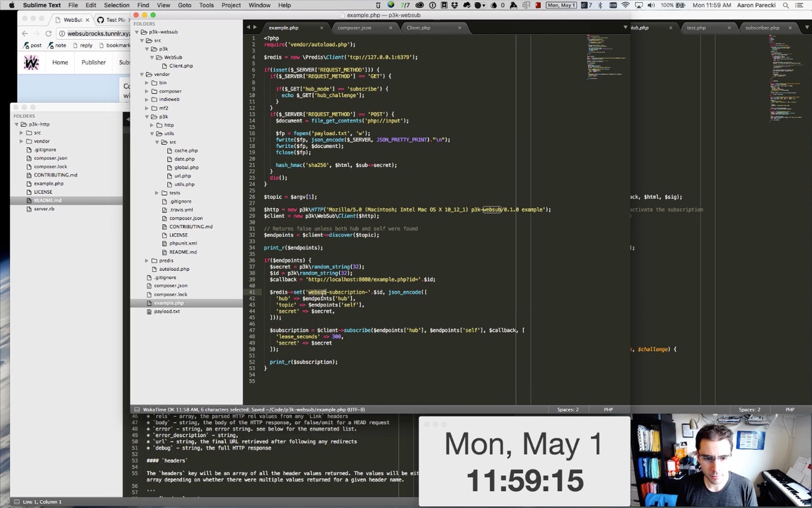Change indentation via Spaces: 2 left of PHP

pos(568,410)
